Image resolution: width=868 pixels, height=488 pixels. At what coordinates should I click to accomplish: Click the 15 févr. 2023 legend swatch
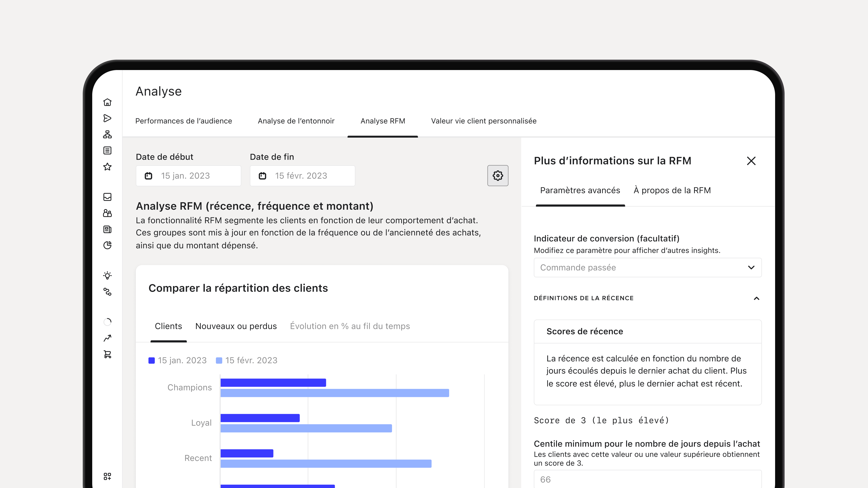pyautogui.click(x=219, y=360)
